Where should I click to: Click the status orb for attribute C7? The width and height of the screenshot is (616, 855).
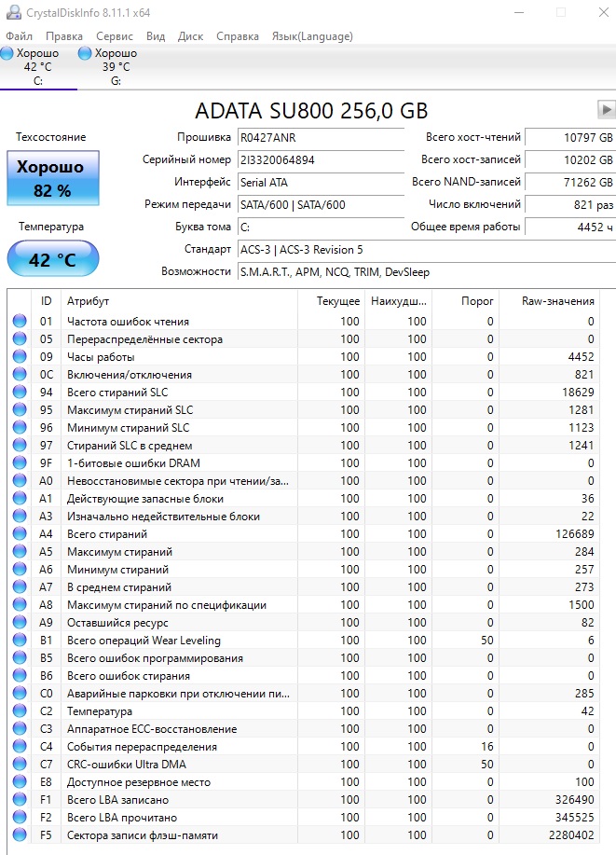(x=20, y=764)
